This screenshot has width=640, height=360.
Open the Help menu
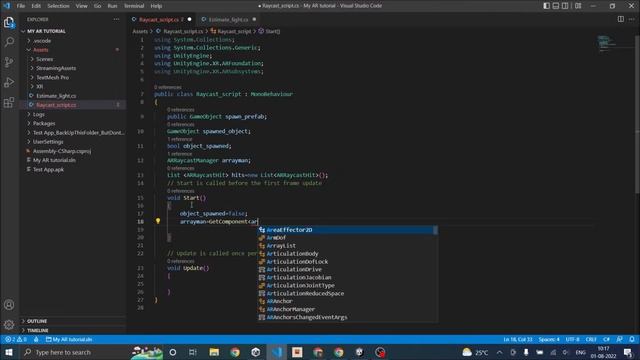click(156, 6)
